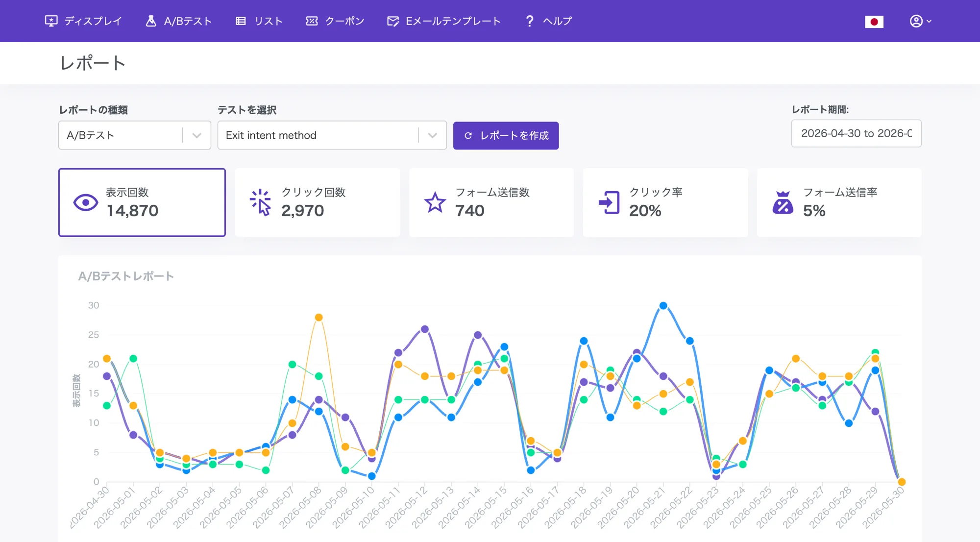
Task: Click the 2026-05-30 axis date label
Action: [883, 507]
